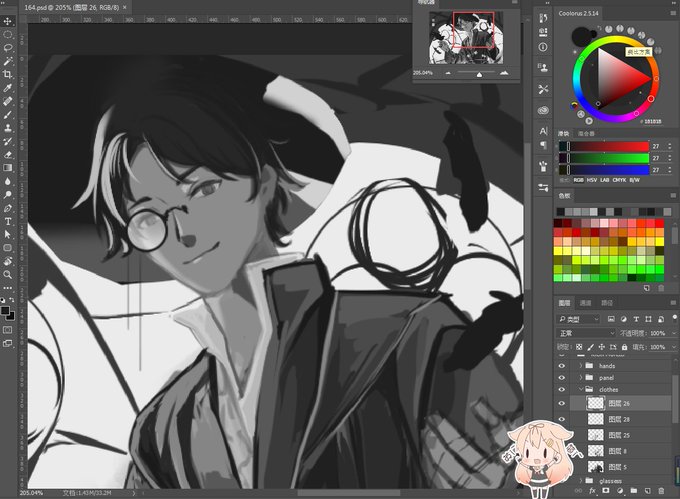
Task: Open the layer opacity dropdown arrow
Action: point(673,333)
